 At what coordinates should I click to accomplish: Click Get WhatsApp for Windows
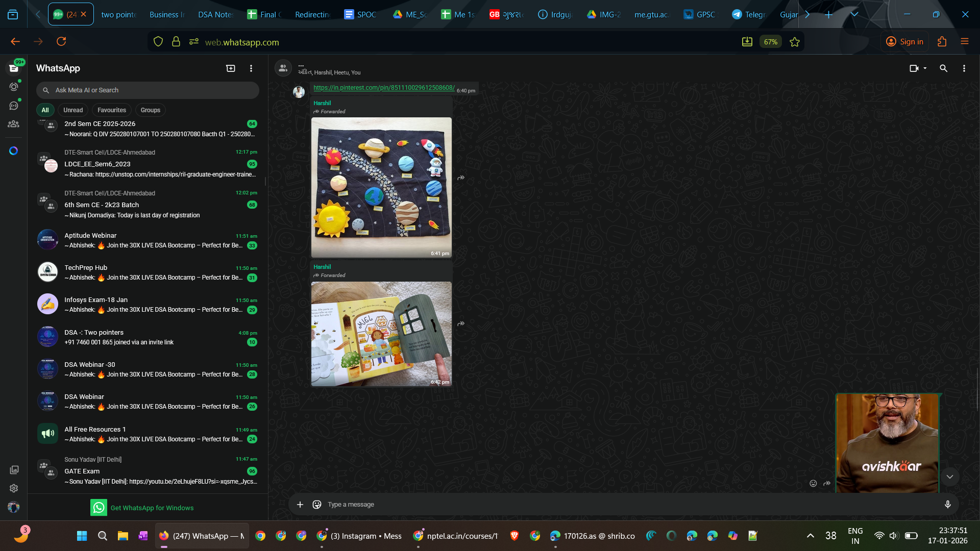(x=152, y=508)
